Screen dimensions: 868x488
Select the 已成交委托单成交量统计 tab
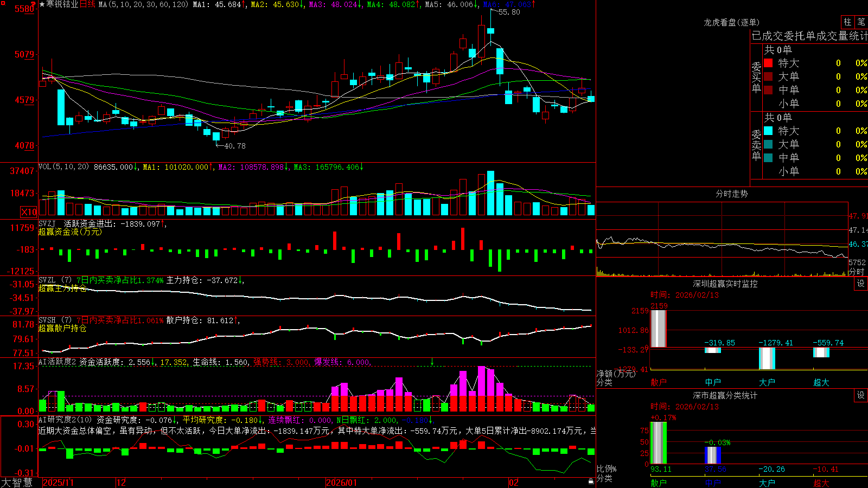pyautogui.click(x=809, y=36)
